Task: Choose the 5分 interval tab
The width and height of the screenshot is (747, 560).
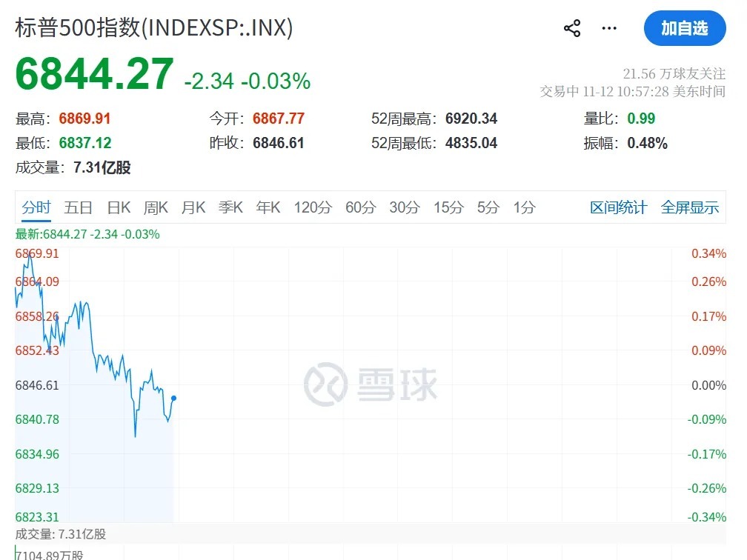Action: point(488,207)
